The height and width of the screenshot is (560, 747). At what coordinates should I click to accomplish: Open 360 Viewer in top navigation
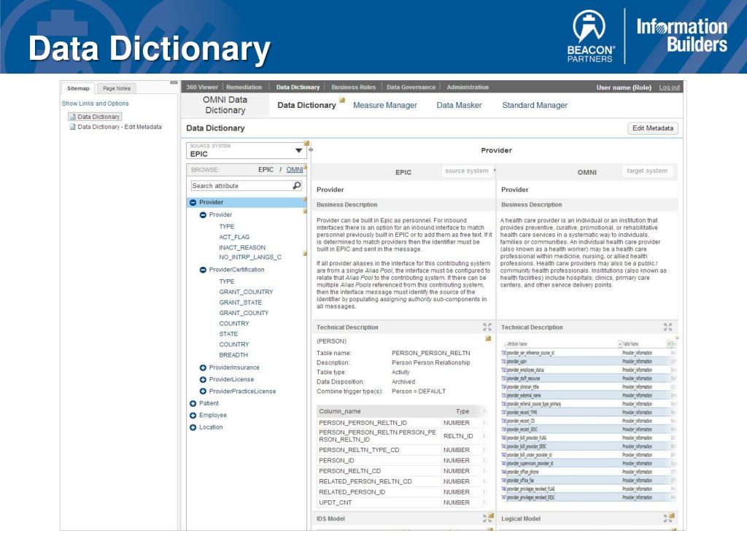[202, 87]
